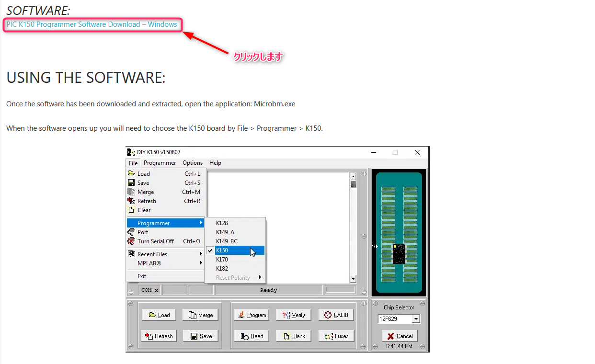Expand the Programmer submenu entry

pyautogui.click(x=166, y=223)
